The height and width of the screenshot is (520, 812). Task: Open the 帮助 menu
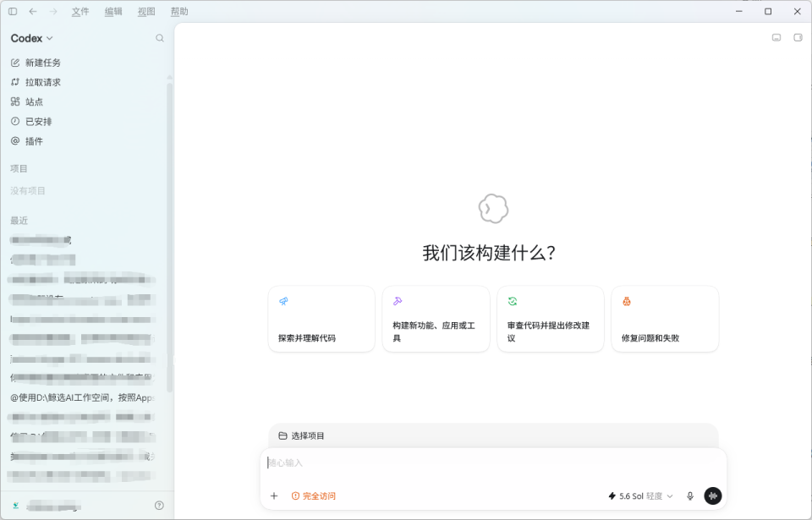179,11
